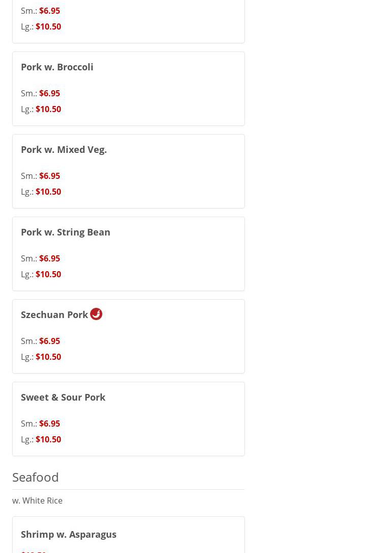Pick small $6.95 Pork w. Broccoli
Screen dimensions: 392x553
(x=49, y=93)
